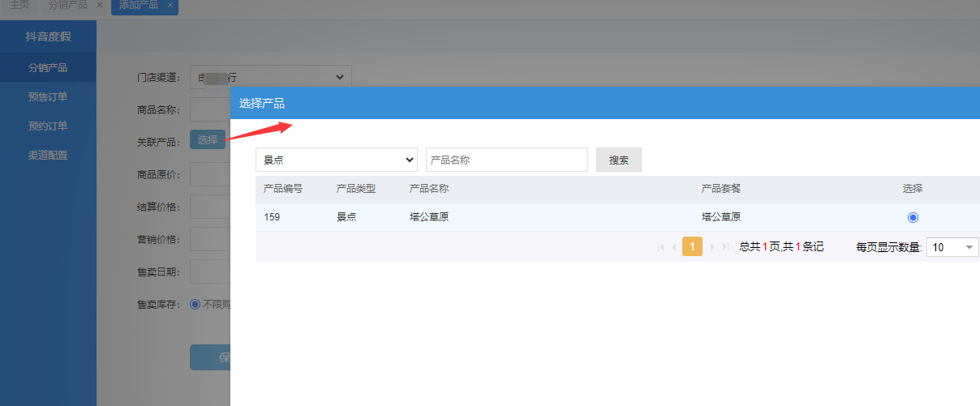Image resolution: width=980 pixels, height=406 pixels.
Task: Close the 添加产品 tab
Action: [x=170, y=5]
